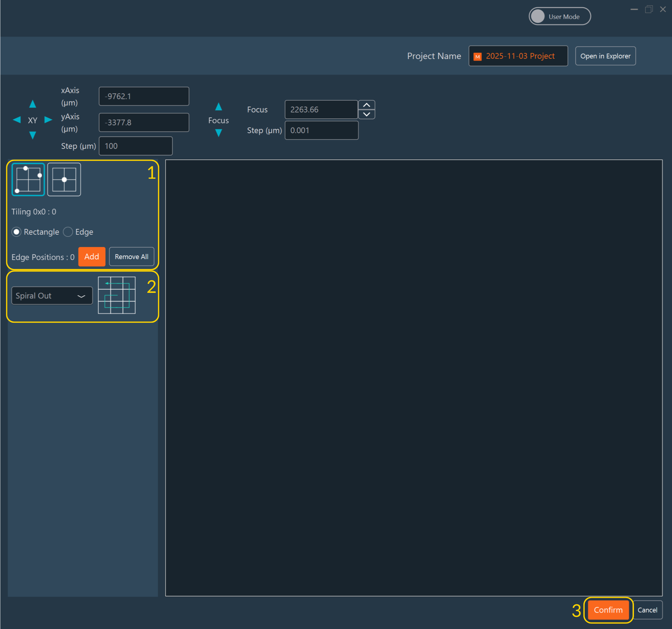Select the corner-points tiling mode icon

coord(29,179)
